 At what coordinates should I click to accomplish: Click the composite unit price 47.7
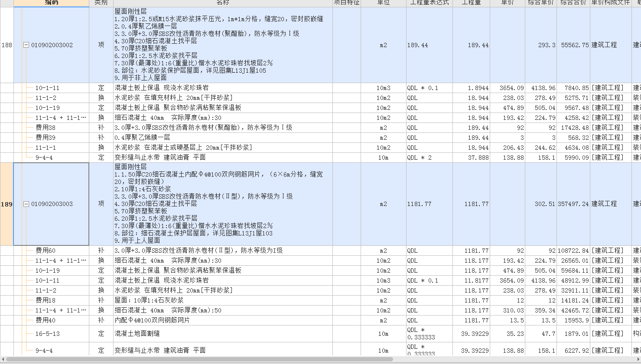pos(549,334)
